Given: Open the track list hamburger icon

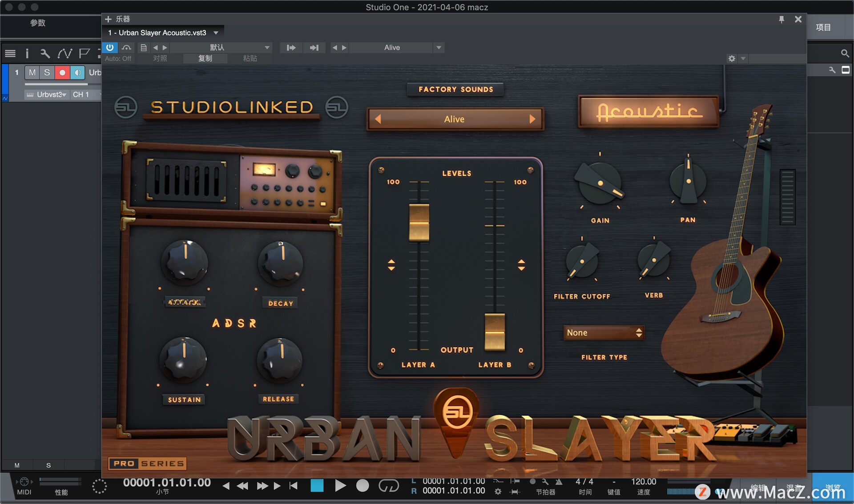Looking at the screenshot, I should [x=10, y=54].
